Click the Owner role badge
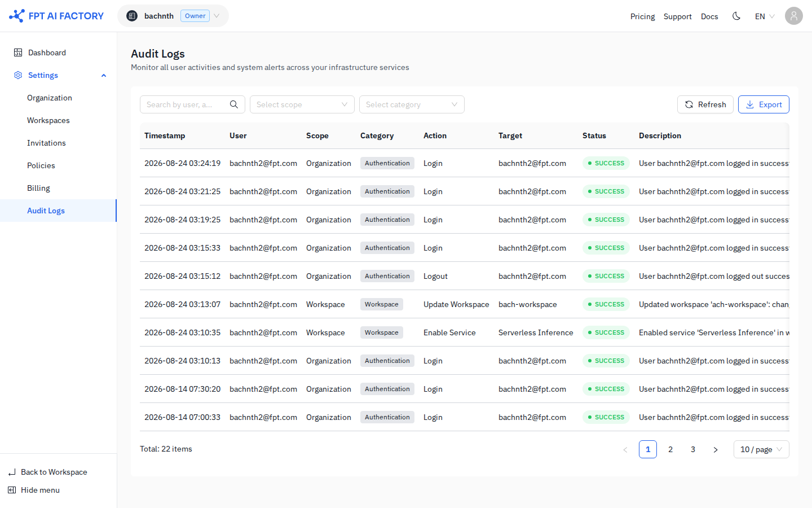Image resolution: width=812 pixels, height=508 pixels. coord(195,16)
